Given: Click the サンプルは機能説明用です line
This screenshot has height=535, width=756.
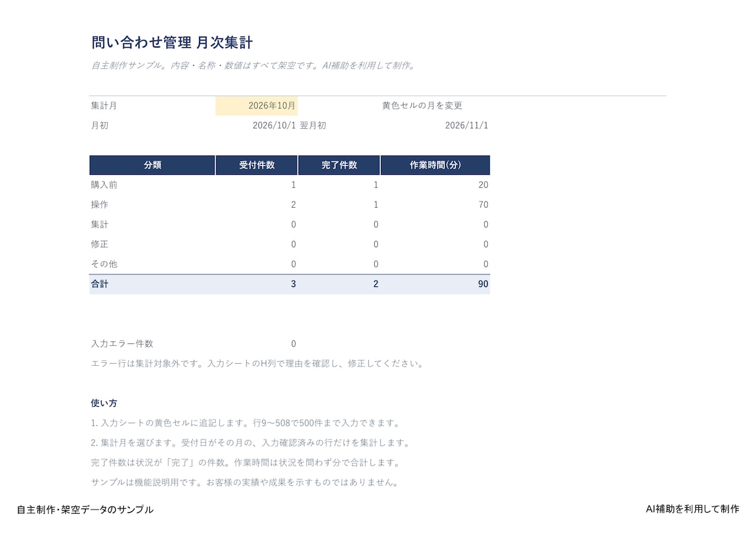Looking at the screenshot, I should point(245,483).
